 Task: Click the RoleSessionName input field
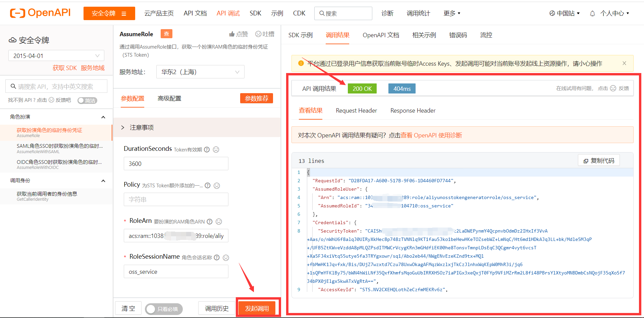[x=176, y=271]
